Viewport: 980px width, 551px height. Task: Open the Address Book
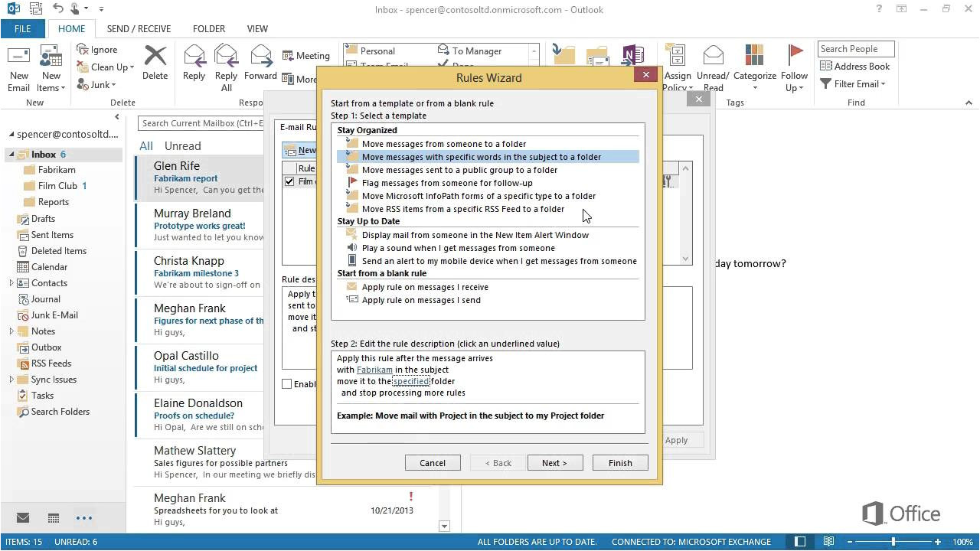[x=855, y=66]
